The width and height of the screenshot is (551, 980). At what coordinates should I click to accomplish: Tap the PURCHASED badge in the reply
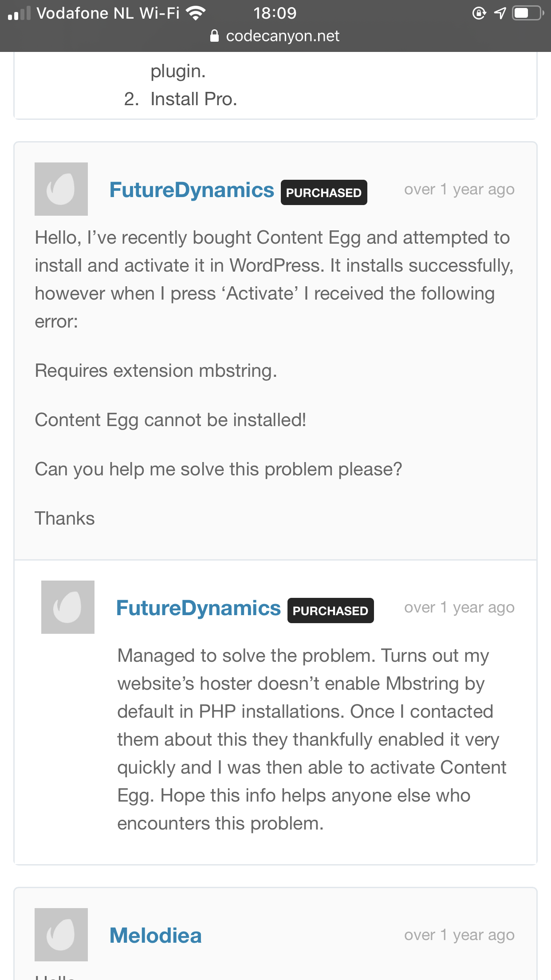(331, 611)
